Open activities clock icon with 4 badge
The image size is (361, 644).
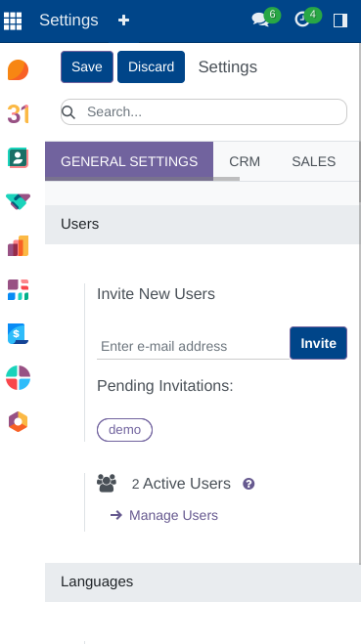(x=307, y=18)
